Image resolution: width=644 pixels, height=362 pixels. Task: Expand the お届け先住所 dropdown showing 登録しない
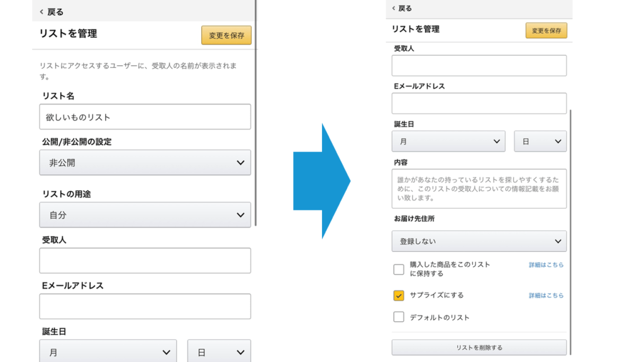coord(479,241)
